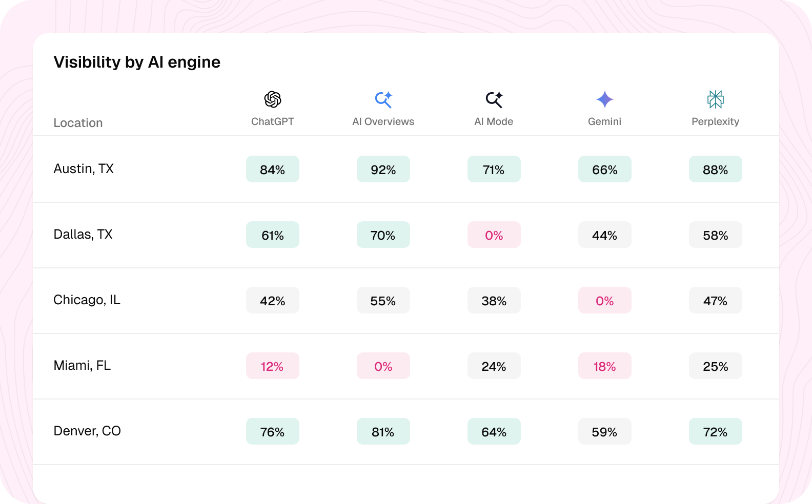Click the Perplexity column label
Viewport: 812px width, 504px height.
(x=716, y=122)
